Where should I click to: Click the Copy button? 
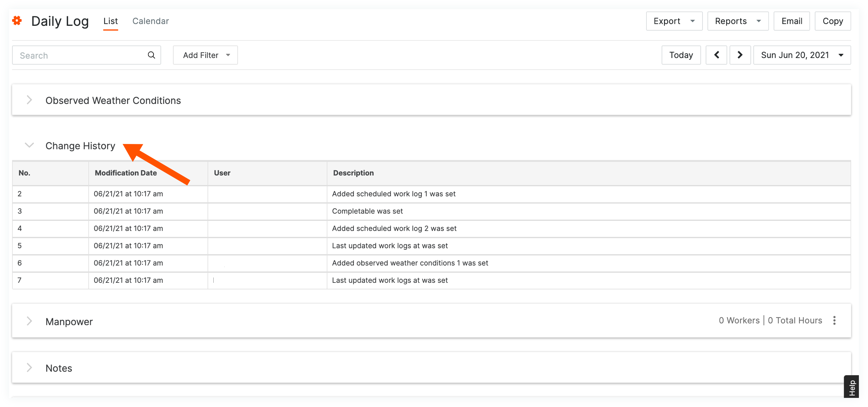832,21
